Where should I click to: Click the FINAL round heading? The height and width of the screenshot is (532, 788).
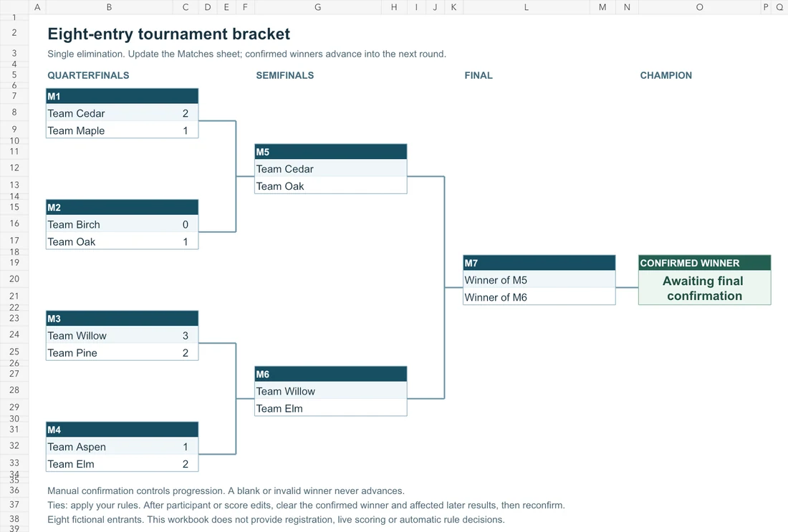[479, 75]
